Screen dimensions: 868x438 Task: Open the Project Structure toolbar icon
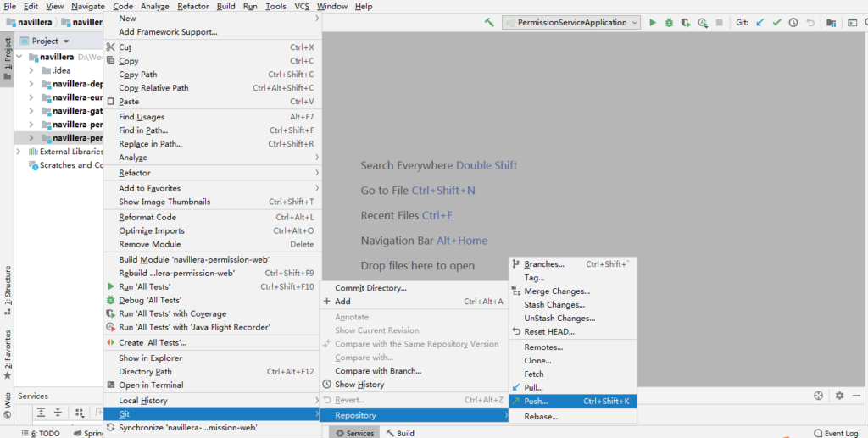point(831,23)
